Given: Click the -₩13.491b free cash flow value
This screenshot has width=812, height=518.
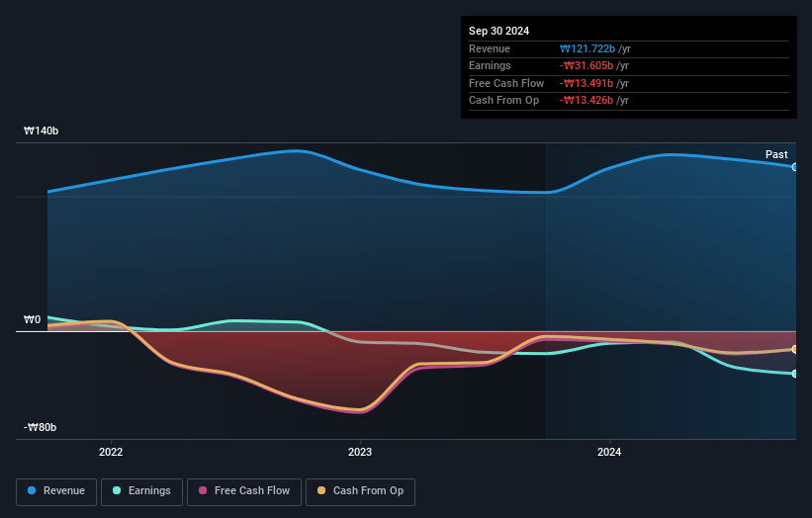Looking at the screenshot, I should pos(586,83).
